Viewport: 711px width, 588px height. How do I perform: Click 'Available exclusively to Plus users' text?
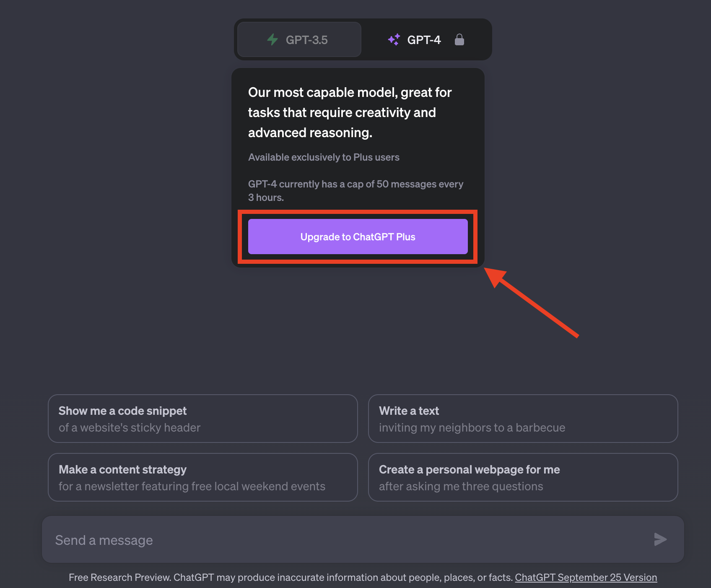(x=324, y=157)
